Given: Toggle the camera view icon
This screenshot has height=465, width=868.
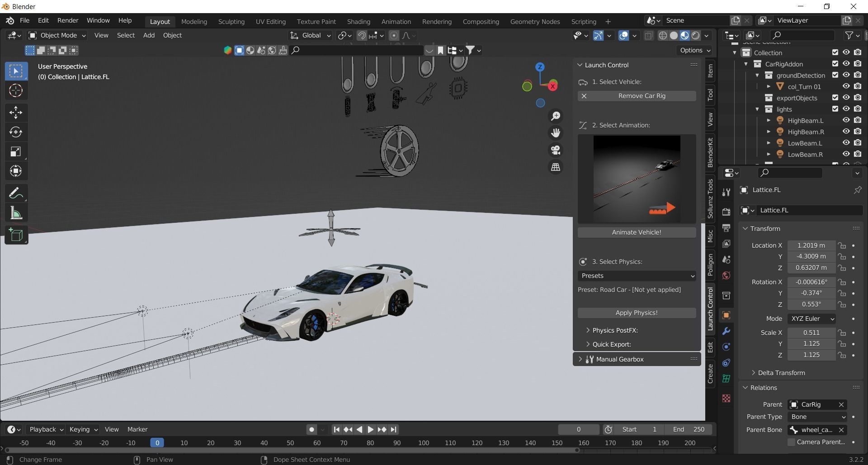Looking at the screenshot, I should pyautogui.click(x=556, y=150).
